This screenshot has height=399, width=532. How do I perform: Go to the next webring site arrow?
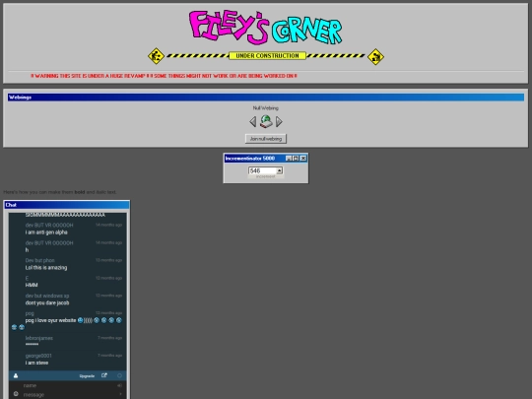pos(279,121)
